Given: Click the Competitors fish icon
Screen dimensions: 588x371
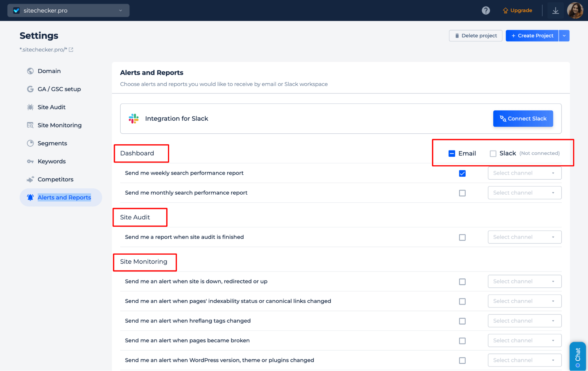Looking at the screenshot, I should tap(30, 179).
